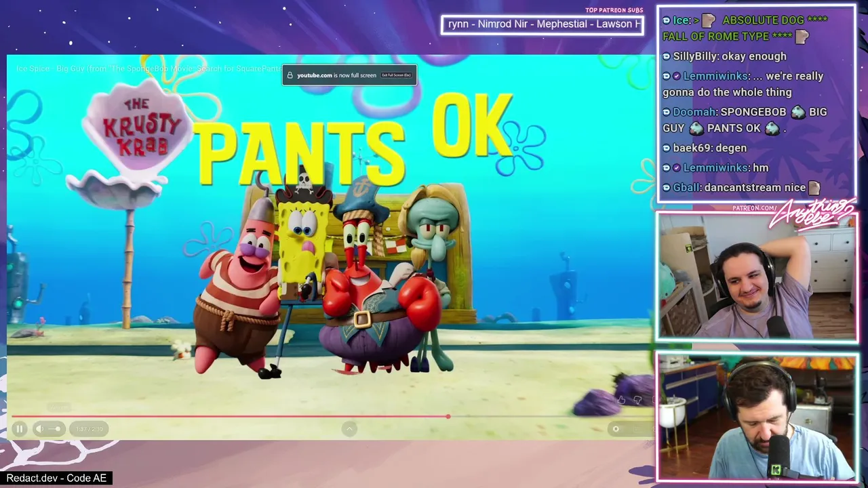Seek along the red video progress bar
The width and height of the screenshot is (868, 488).
(x=231, y=416)
